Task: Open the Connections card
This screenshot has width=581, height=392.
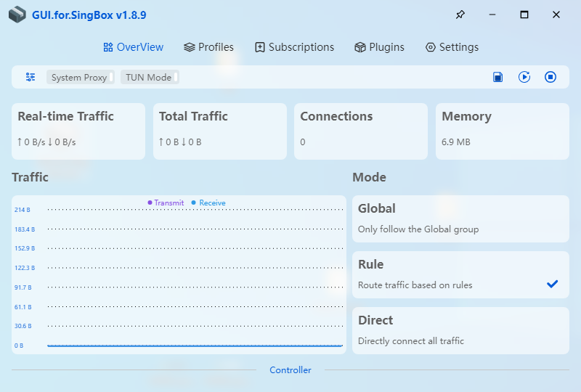Action: (361, 131)
